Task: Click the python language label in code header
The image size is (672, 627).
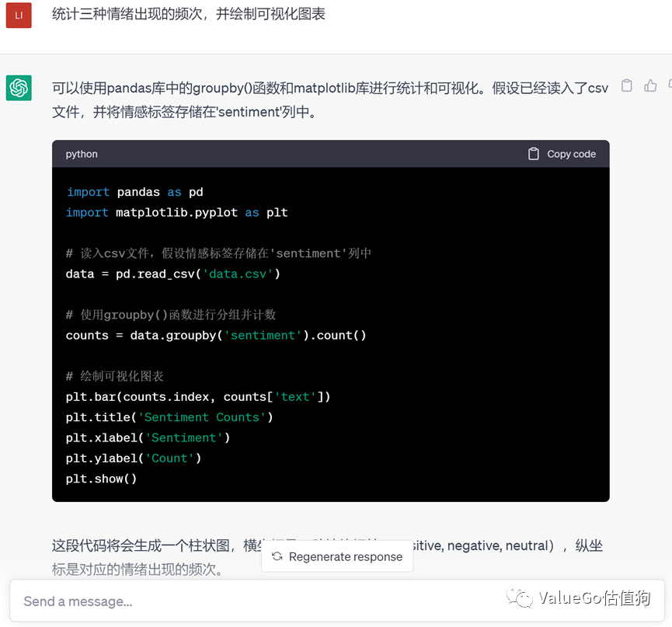Action: (x=82, y=154)
